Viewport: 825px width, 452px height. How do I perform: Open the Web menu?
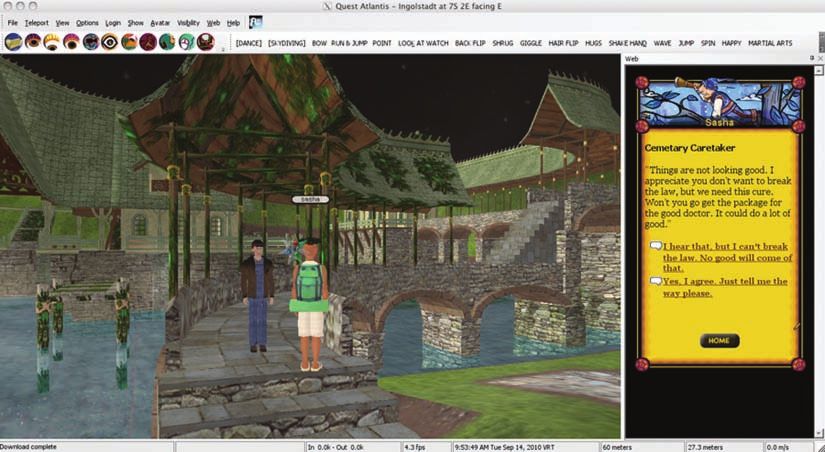pyautogui.click(x=213, y=23)
